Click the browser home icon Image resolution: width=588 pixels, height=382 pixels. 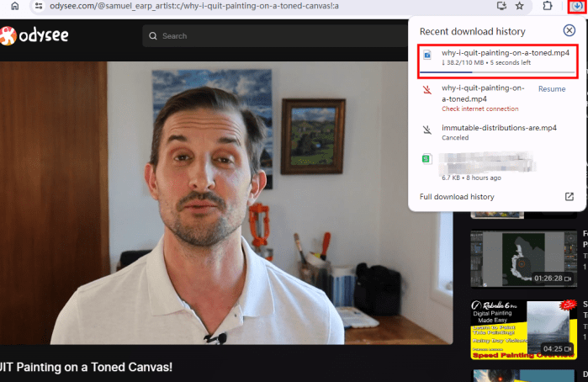coord(14,6)
